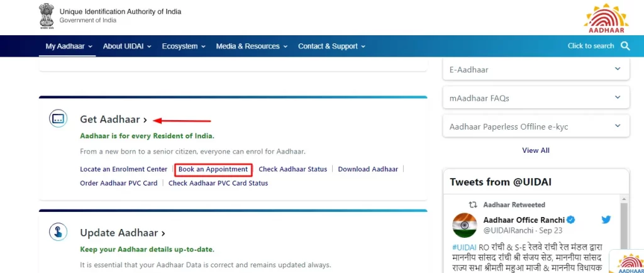Click the Click to search field
The width and height of the screenshot is (644, 273).
tap(591, 46)
